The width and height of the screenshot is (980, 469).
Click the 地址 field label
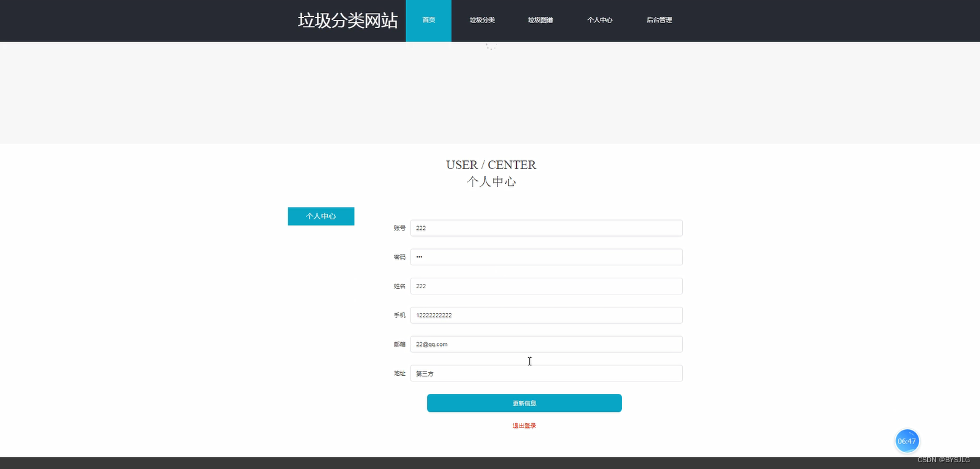coord(399,373)
